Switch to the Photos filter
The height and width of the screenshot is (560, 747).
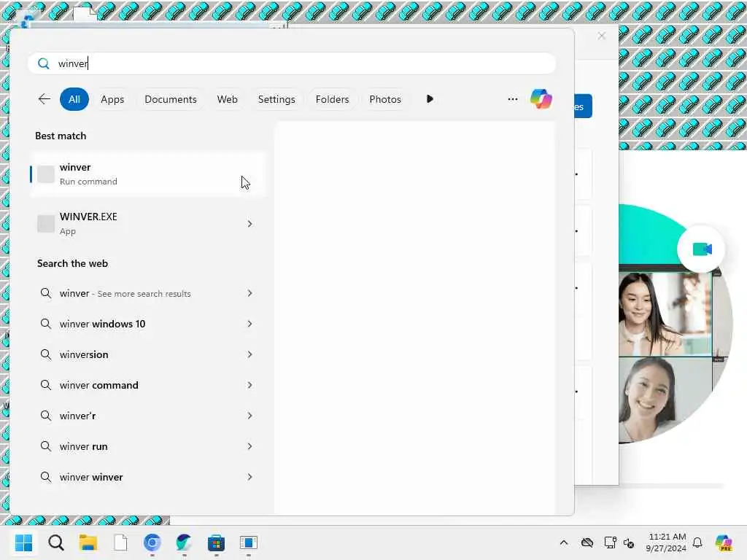tap(385, 99)
